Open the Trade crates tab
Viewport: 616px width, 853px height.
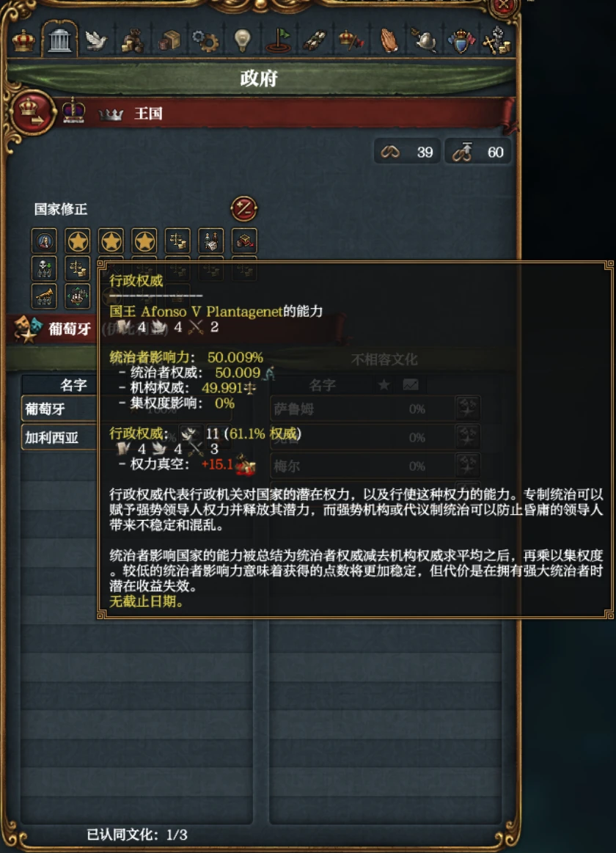point(169,41)
